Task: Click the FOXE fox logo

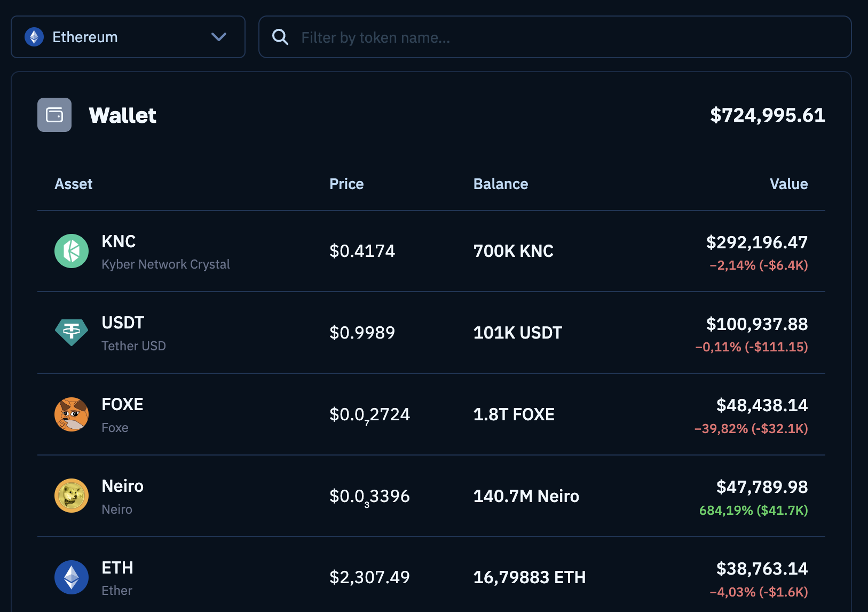Action: pyautogui.click(x=72, y=414)
